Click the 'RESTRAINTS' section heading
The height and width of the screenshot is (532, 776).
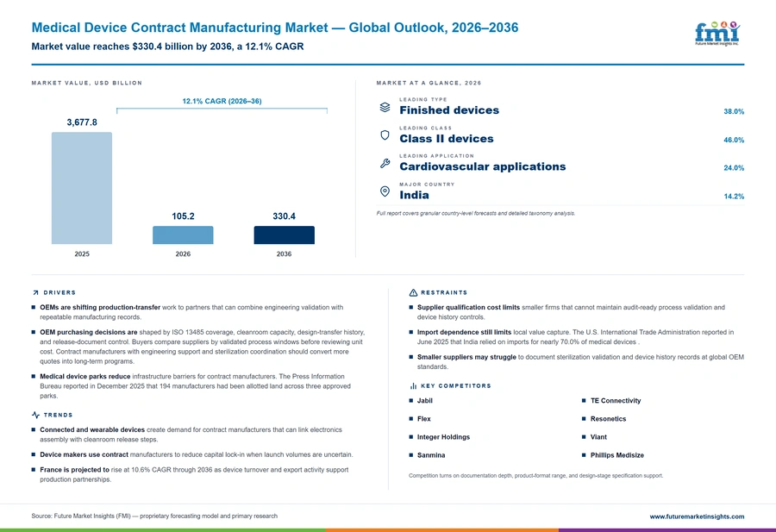pos(444,293)
